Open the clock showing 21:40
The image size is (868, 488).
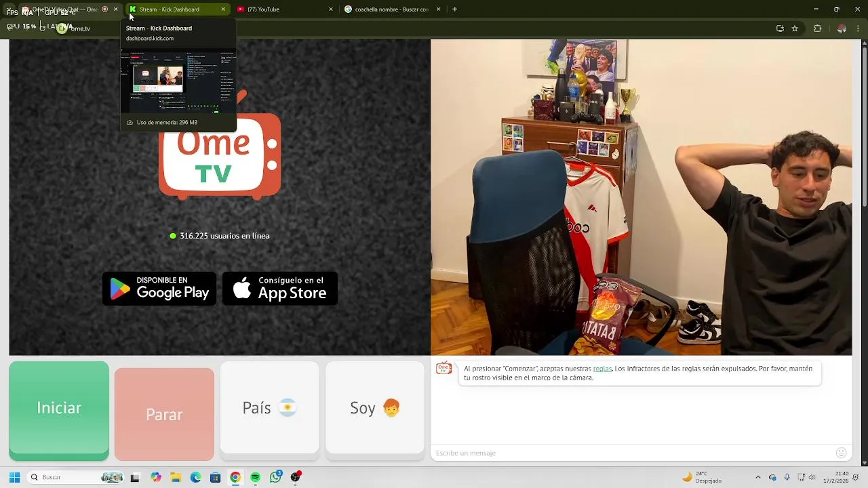[x=835, y=477]
